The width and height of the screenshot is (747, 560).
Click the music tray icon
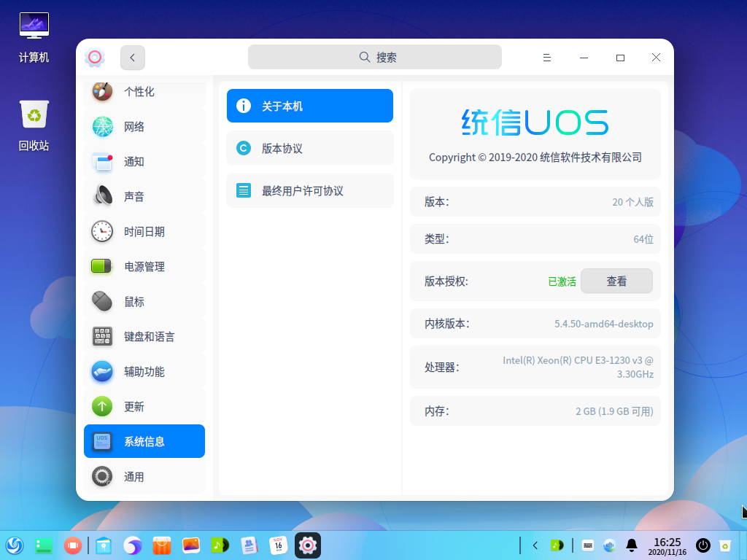(557, 545)
